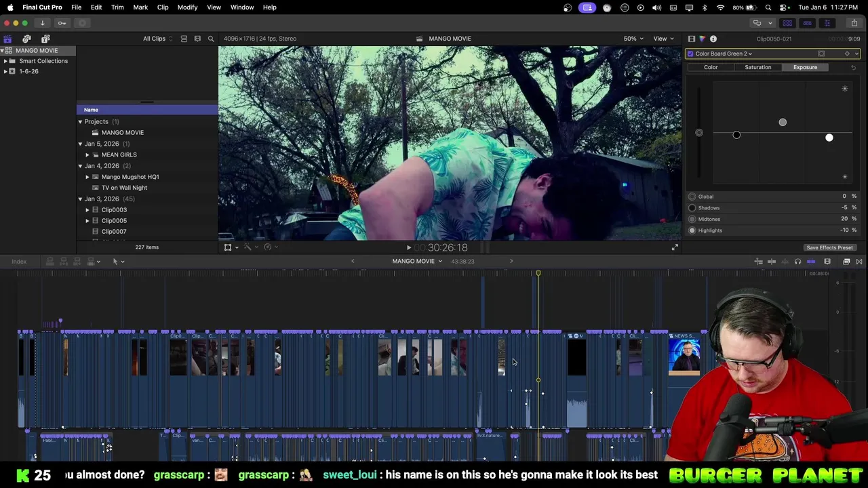Toggle the Timeline panel visibility button
The image size is (868, 488).
click(x=807, y=23)
